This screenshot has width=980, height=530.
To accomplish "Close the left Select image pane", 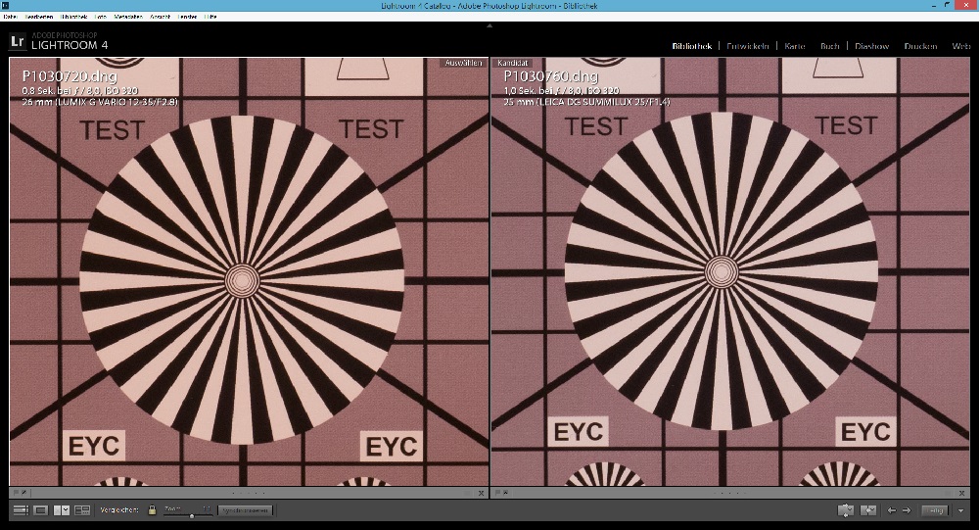I will point(482,493).
